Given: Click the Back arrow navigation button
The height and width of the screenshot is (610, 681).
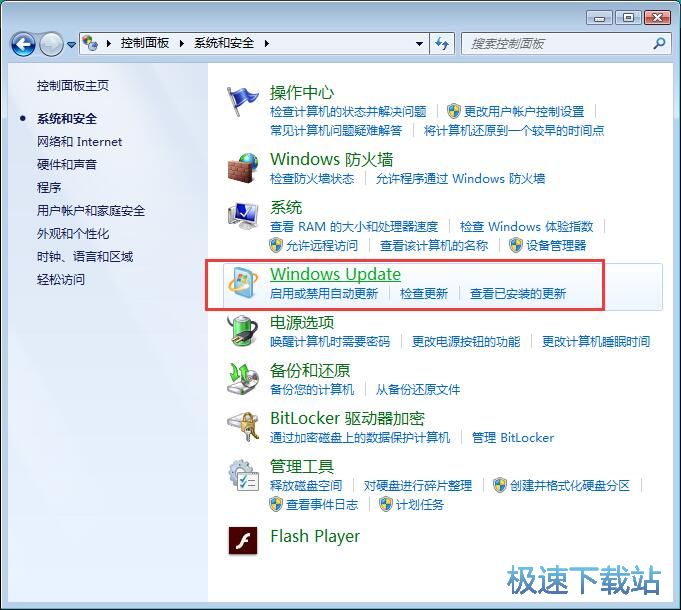Looking at the screenshot, I should [x=23, y=44].
